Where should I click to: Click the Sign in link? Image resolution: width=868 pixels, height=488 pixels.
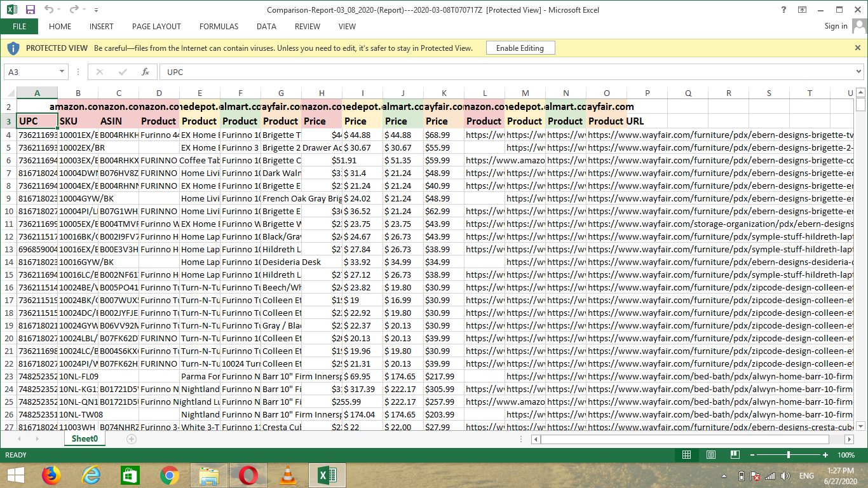[836, 26]
